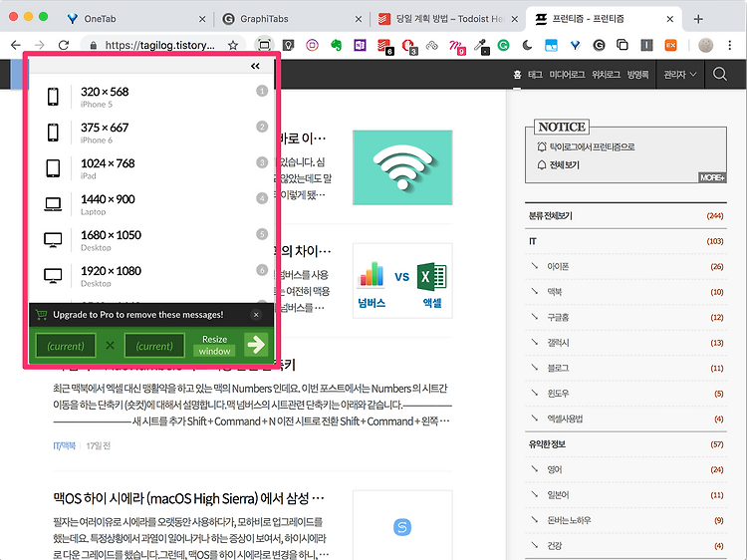This screenshot has height=560, width=747.
Task: Expand the 관리자 dropdown menu
Action: point(680,75)
